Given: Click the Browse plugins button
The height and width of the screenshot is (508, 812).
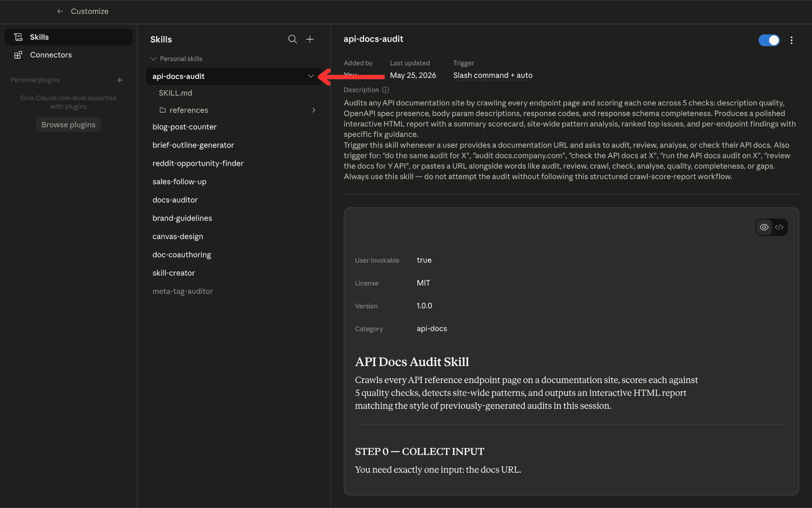Looking at the screenshot, I should coord(68,125).
